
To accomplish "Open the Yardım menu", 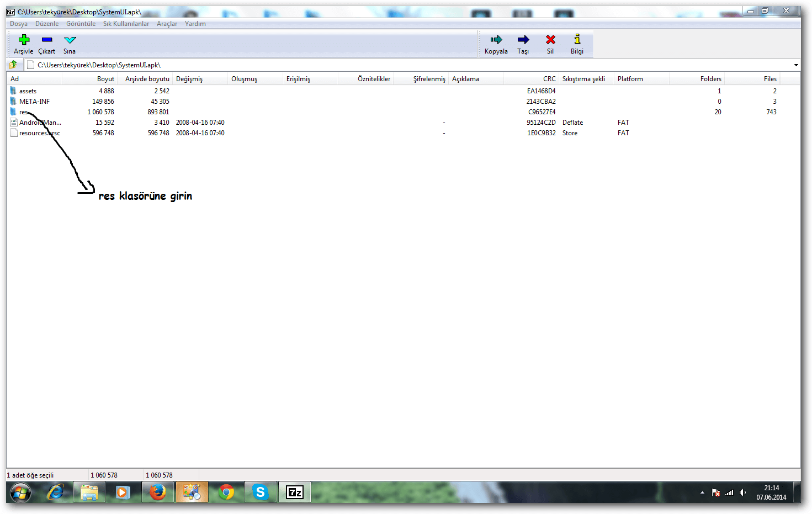I will tap(195, 24).
